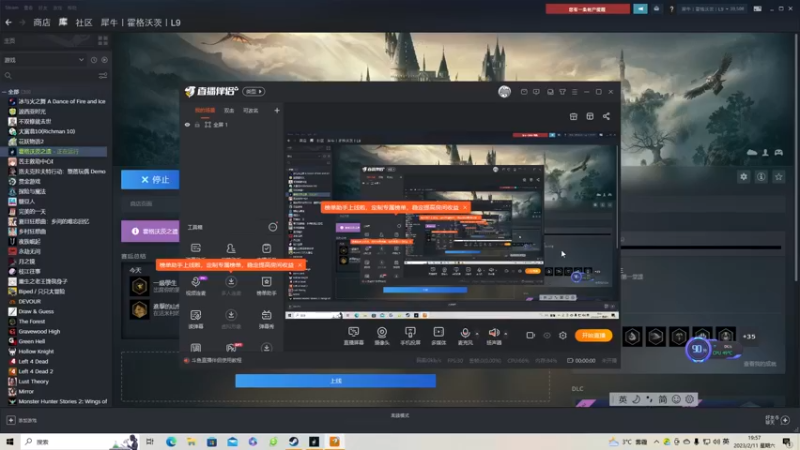The width and height of the screenshot is (800, 450).
Task: Open Steam friends & chat plus icon
Action: 785,420
